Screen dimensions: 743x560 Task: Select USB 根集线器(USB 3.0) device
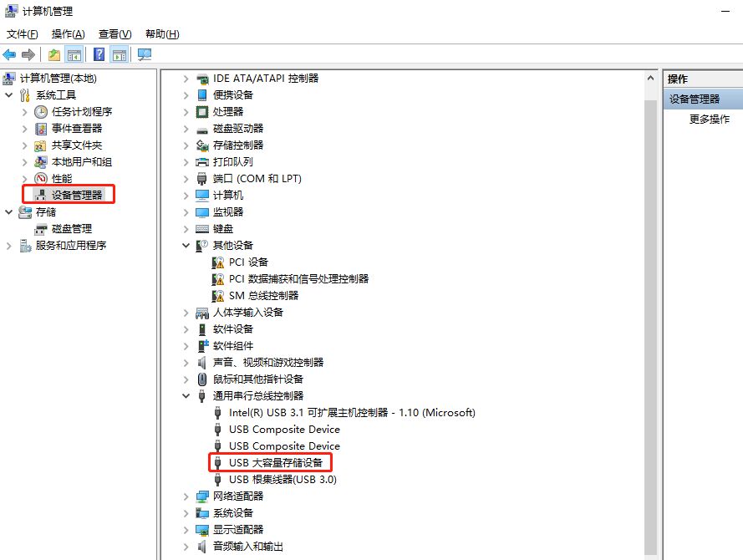[x=282, y=479]
